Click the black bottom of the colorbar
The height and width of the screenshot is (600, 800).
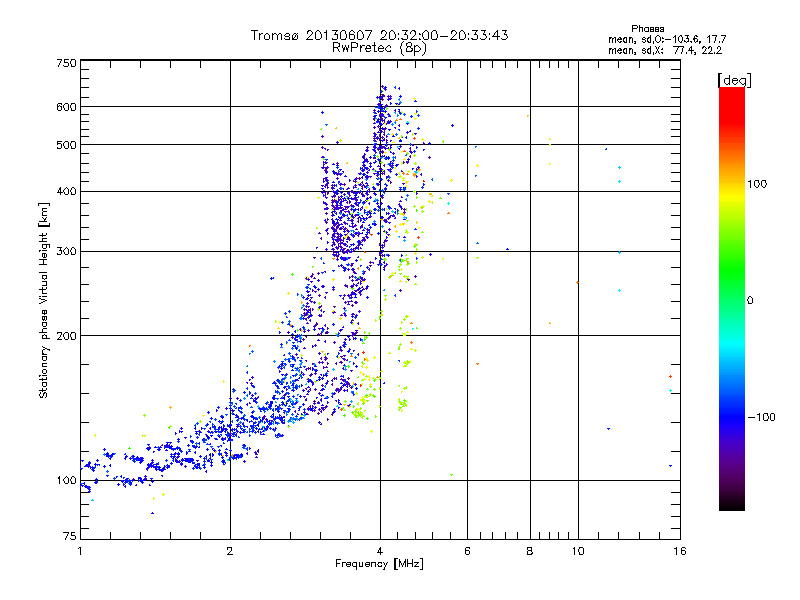[732, 503]
